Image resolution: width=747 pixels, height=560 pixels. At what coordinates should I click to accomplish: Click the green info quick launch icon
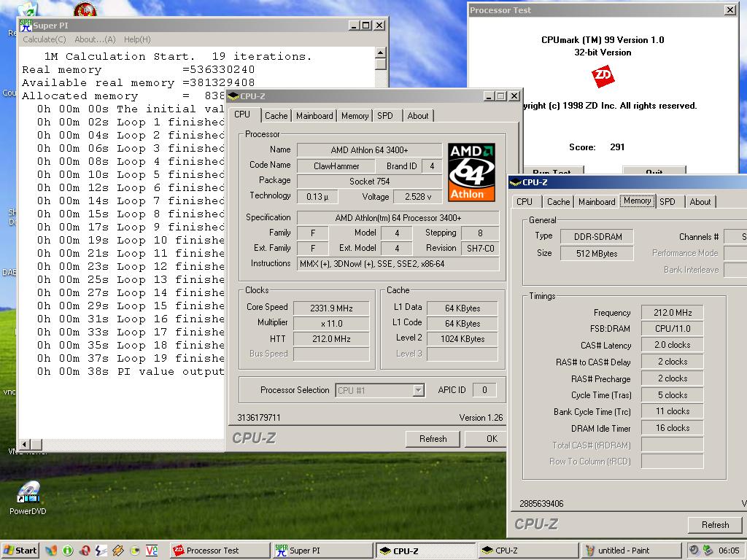tap(68, 551)
